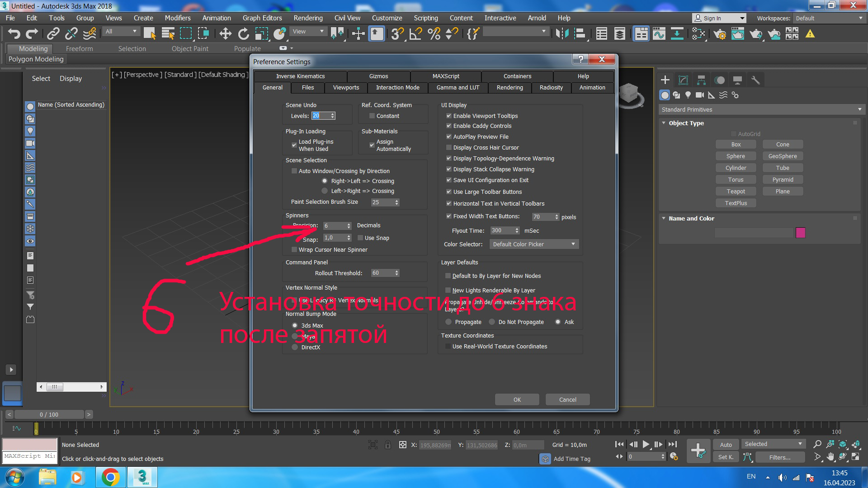Activate the Select and Rotate tool
This screenshot has height=488, width=868.
click(243, 33)
